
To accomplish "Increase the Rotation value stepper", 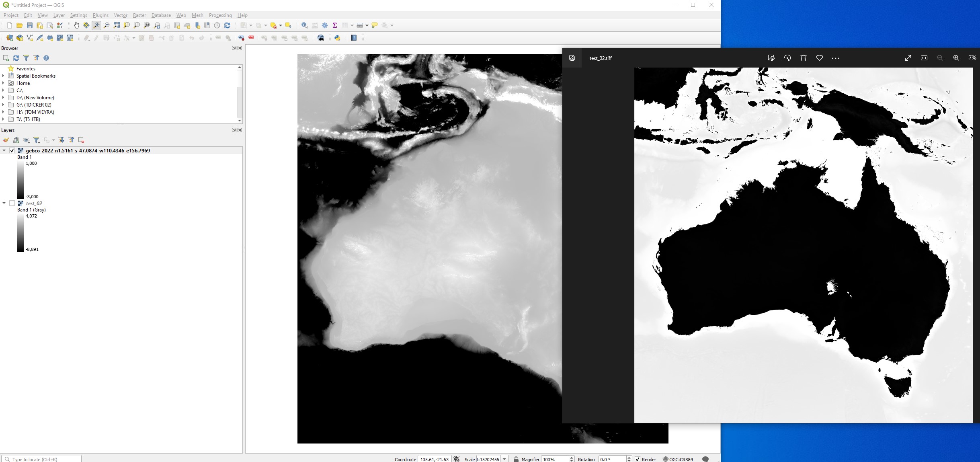I will (x=629, y=458).
